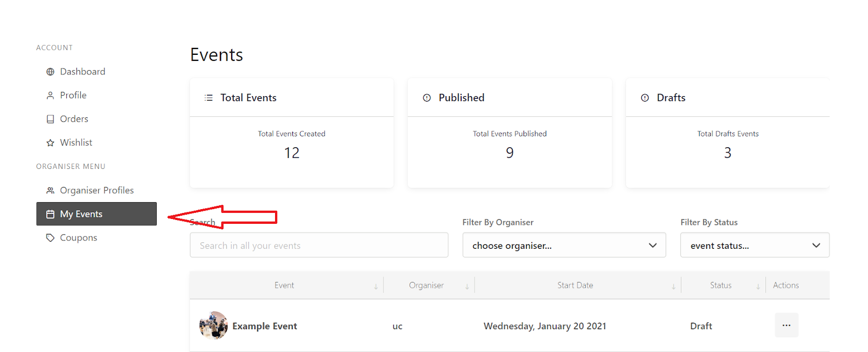Click the Published card info icon

coord(427,98)
